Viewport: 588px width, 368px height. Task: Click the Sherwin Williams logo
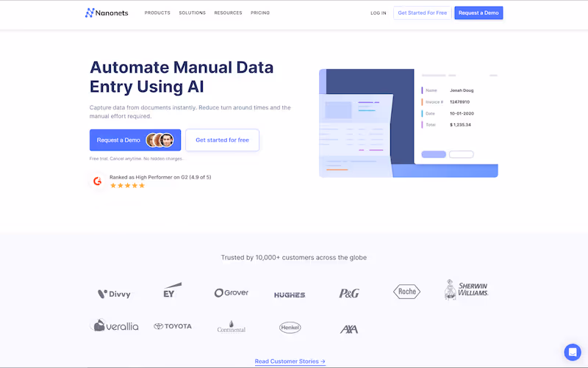466,289
